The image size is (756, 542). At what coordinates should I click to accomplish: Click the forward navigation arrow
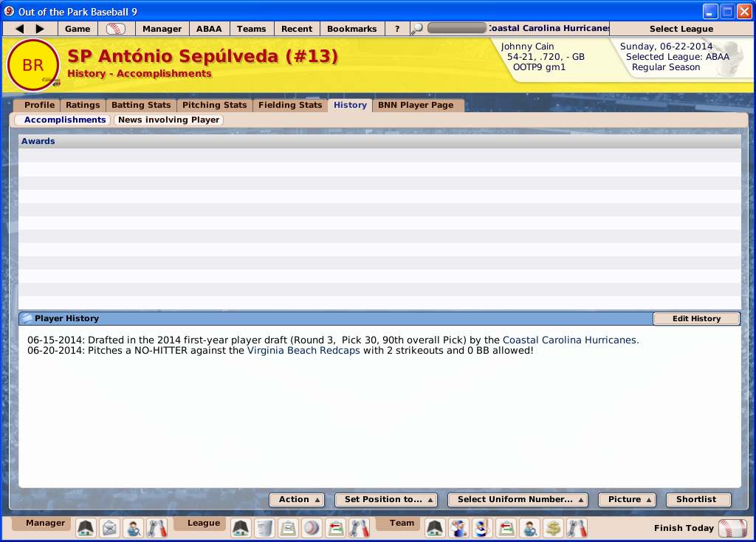(x=40, y=29)
